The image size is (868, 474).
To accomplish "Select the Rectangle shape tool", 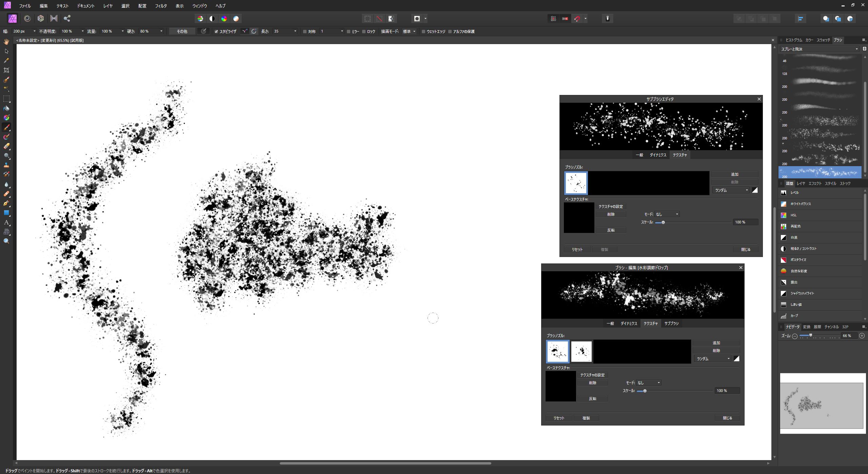I will pos(6,213).
